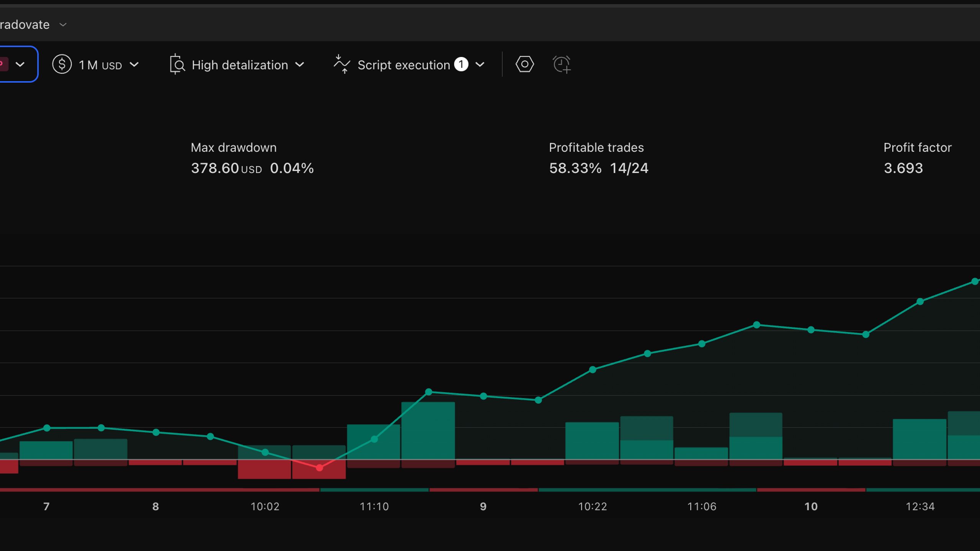Click the Max drawdown value 378.60 USD
This screenshot has width=980, height=551.
(x=226, y=168)
